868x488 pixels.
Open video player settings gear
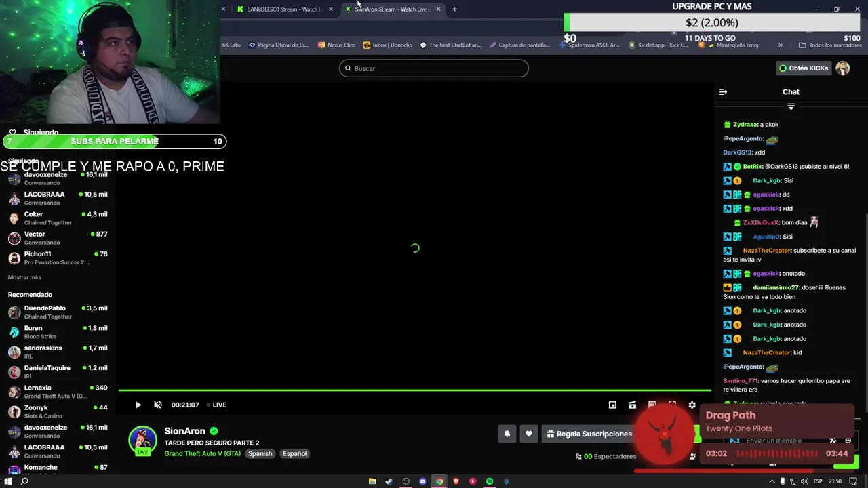click(692, 405)
